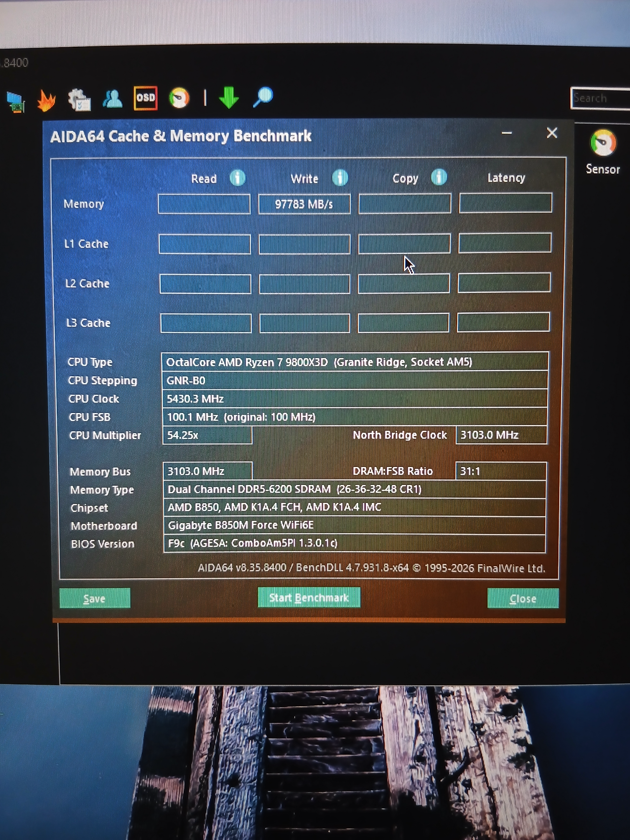The width and height of the screenshot is (630, 840).
Task: Click the Write column header
Action: [x=304, y=179]
